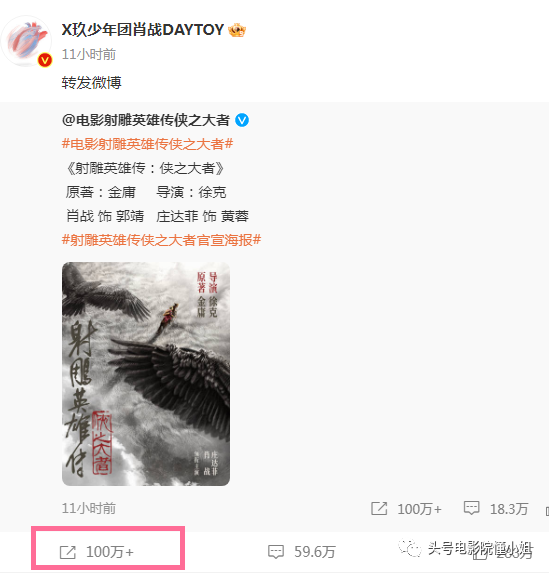Screen dimensions: 549x573
Task: Click the blue V verified badge
Action: tap(242, 120)
